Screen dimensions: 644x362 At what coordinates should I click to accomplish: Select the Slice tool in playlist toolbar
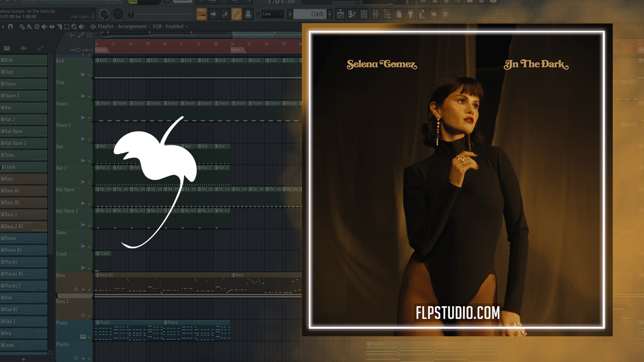pyautogui.click(x=59, y=26)
